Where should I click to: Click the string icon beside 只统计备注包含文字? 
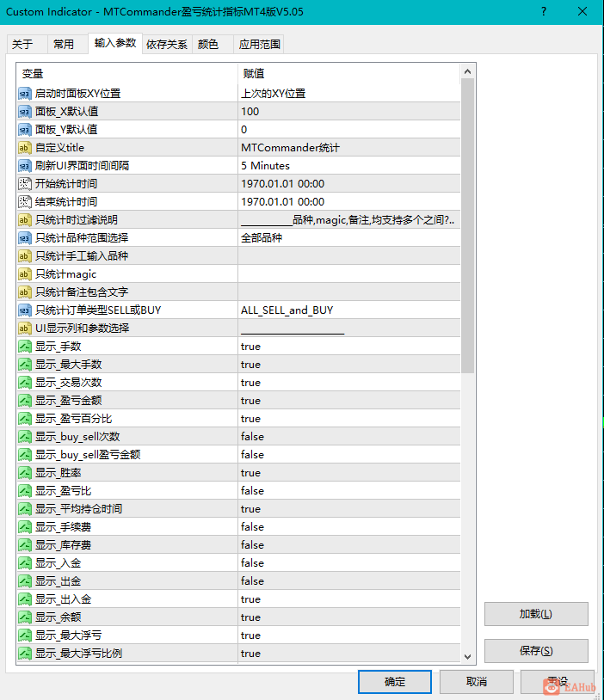point(25,292)
